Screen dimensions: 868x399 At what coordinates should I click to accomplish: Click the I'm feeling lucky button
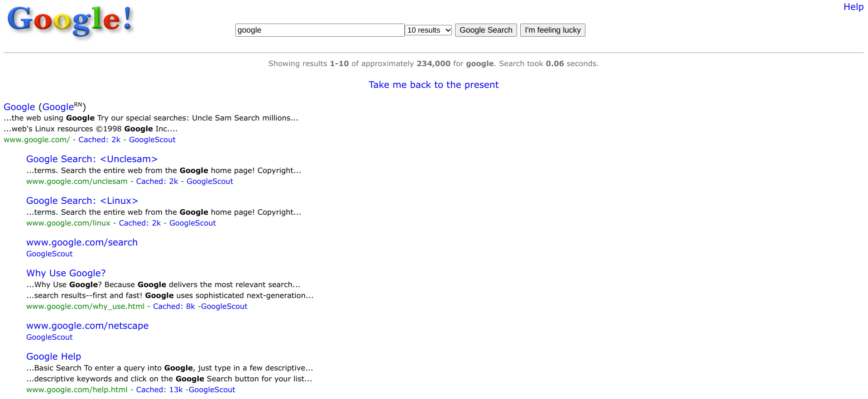(x=552, y=30)
